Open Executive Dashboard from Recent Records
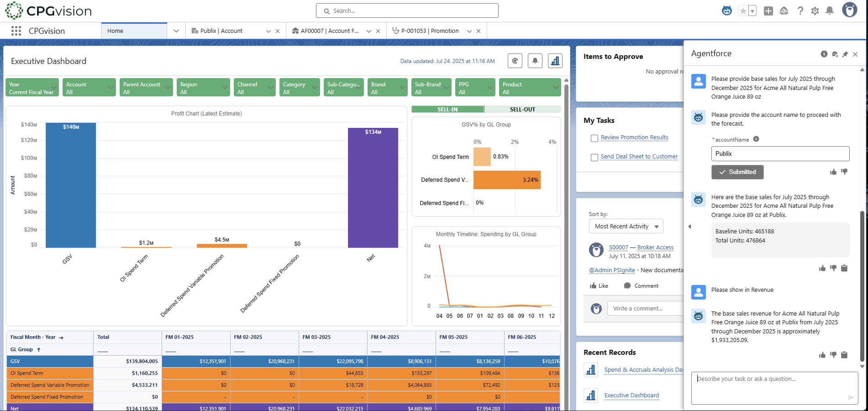 coord(631,395)
